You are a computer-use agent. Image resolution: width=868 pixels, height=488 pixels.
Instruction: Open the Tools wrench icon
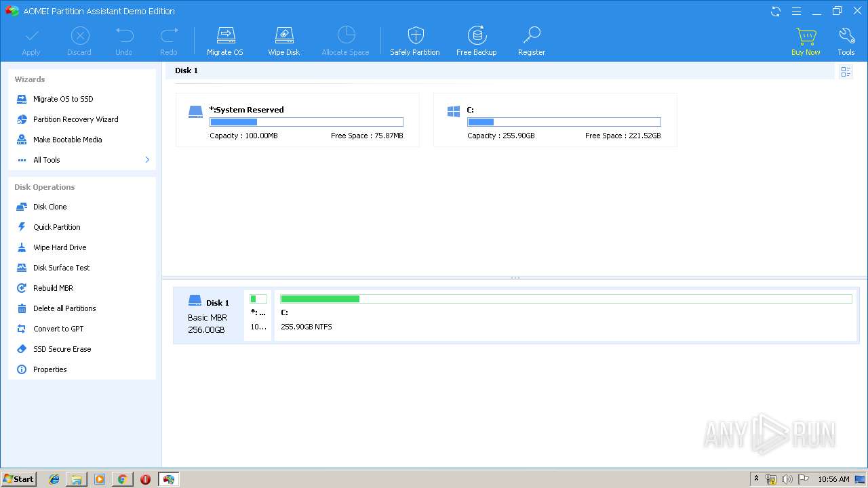846,37
